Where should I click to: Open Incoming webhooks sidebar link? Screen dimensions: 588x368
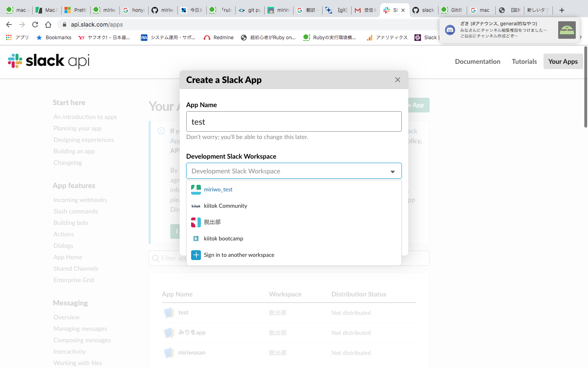pos(80,200)
